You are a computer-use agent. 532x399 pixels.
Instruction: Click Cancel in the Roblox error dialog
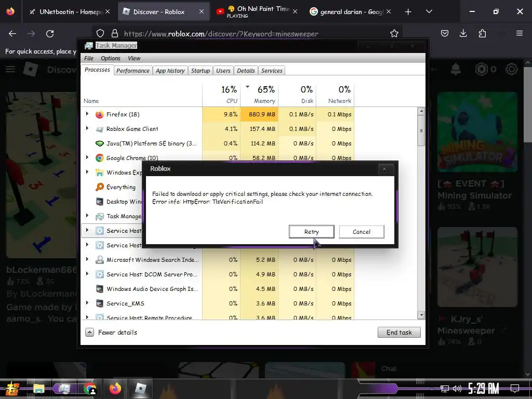click(362, 232)
